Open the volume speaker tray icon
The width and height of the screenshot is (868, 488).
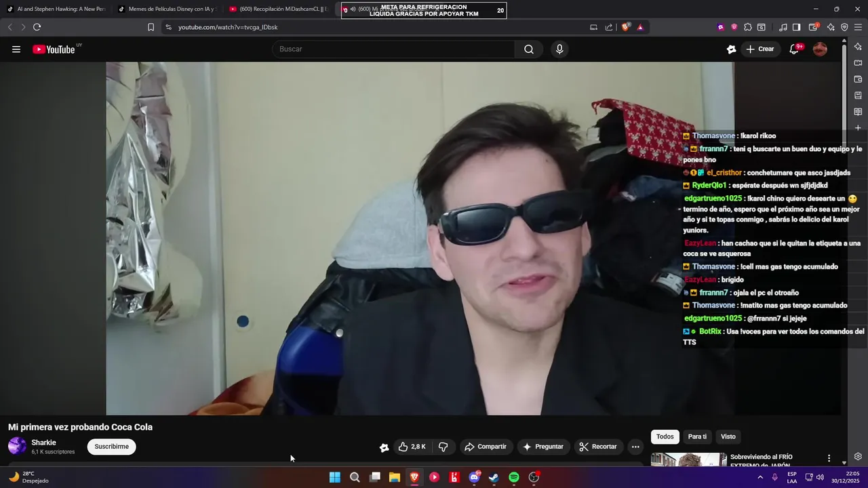[x=820, y=477]
